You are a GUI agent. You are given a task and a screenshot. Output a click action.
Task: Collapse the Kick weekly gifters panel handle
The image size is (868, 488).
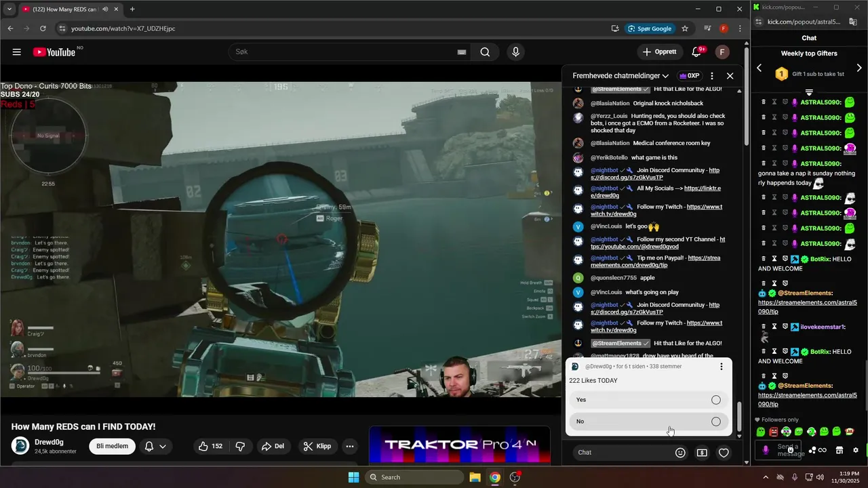[809, 91]
